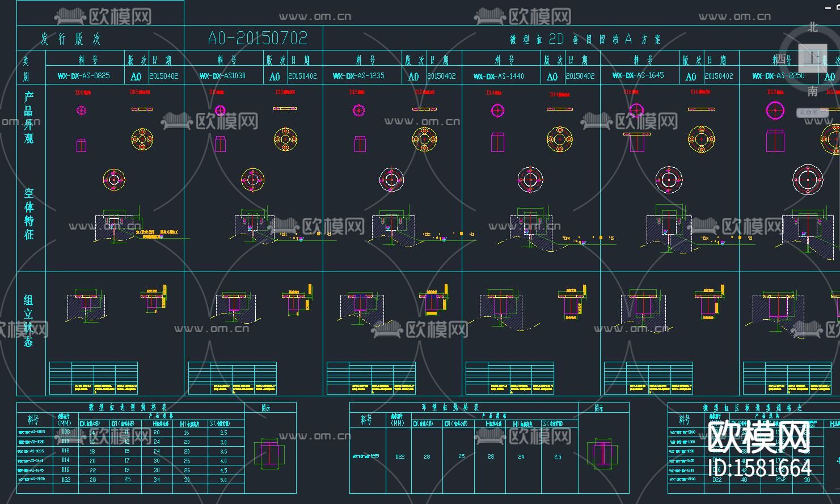840x504 pixels.
Task: Select part number WX-DX-AS1030 in header row
Action: click(x=222, y=75)
